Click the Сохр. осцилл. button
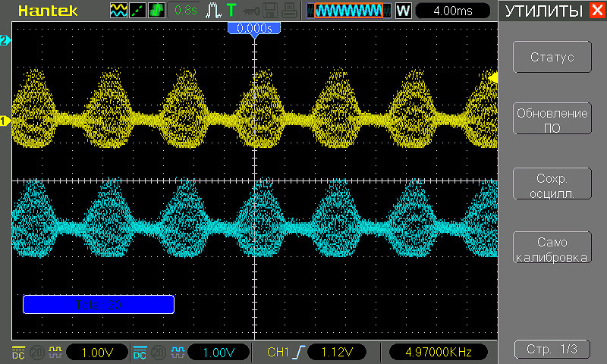 pos(552,184)
